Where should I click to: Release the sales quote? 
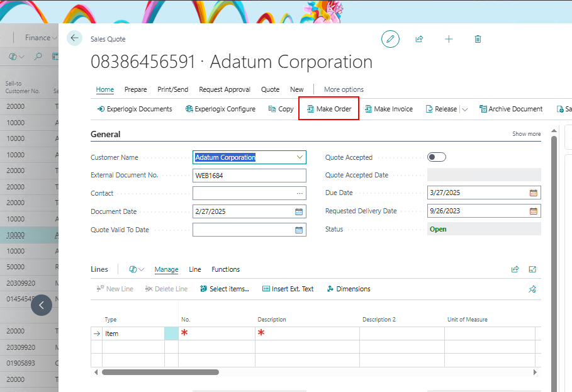pyautogui.click(x=441, y=109)
